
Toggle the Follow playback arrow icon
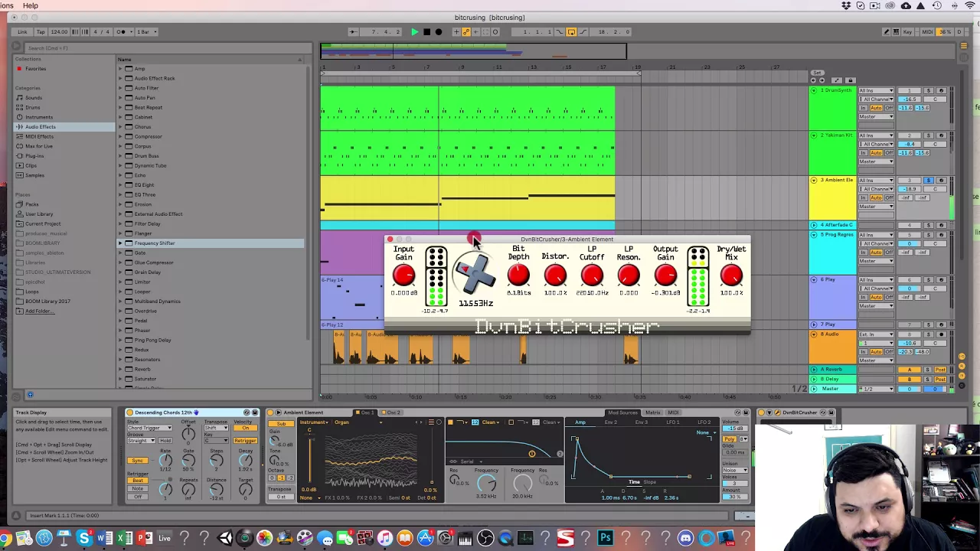point(353,32)
